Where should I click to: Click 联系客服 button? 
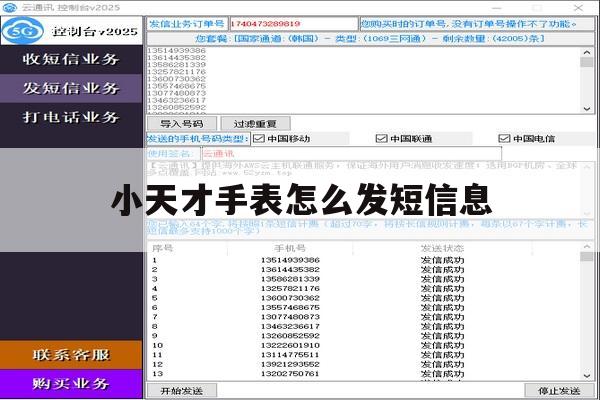[x=71, y=355]
